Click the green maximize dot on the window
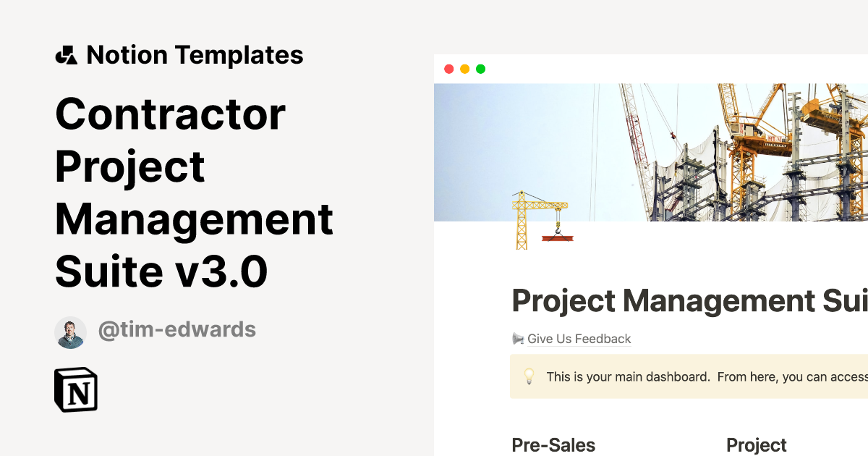Viewport: 868px width, 456px height. [x=480, y=69]
